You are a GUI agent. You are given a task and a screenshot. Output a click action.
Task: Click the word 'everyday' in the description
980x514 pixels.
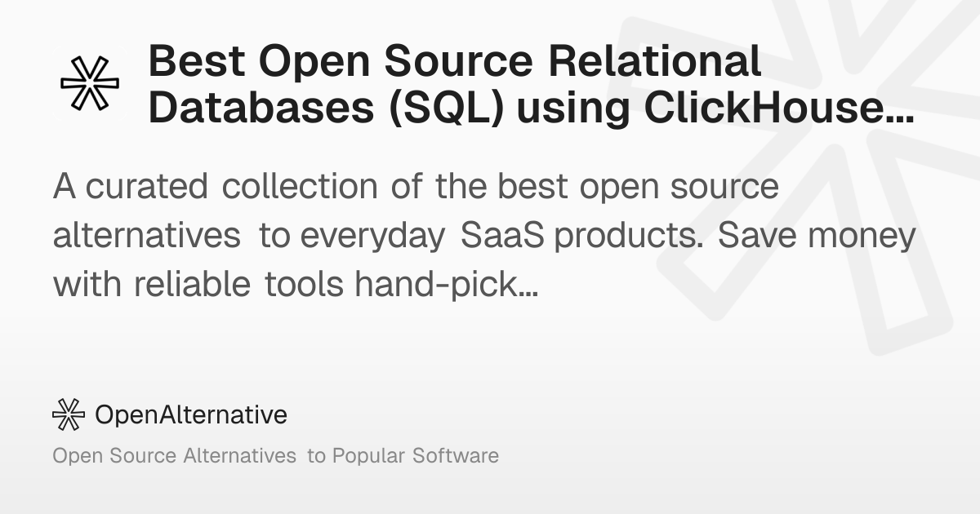pos(373,237)
